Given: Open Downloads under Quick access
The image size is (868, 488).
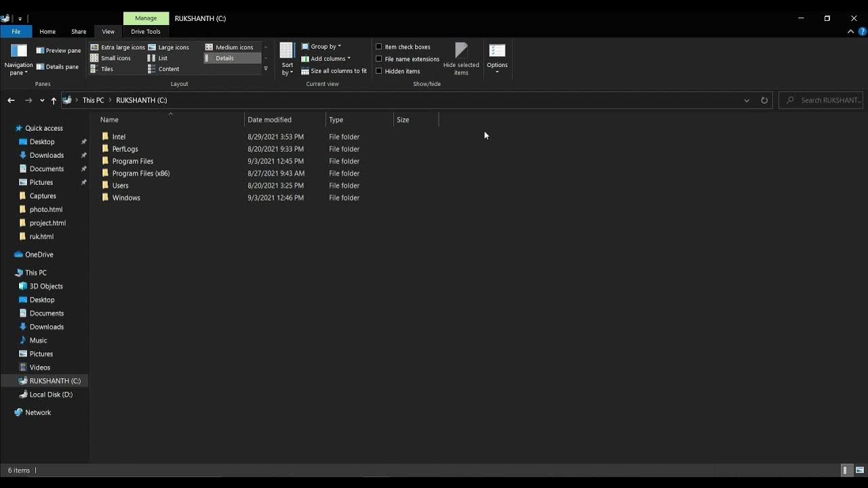Looking at the screenshot, I should [x=46, y=155].
